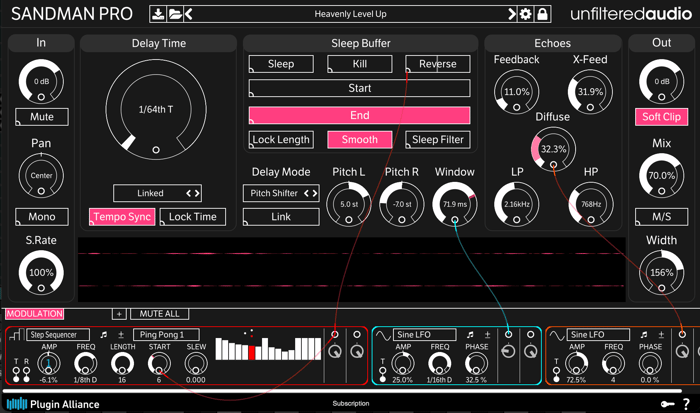Screen dimensions: 700x413
Task: Select the MODULATION tab
Action: pyautogui.click(x=34, y=314)
